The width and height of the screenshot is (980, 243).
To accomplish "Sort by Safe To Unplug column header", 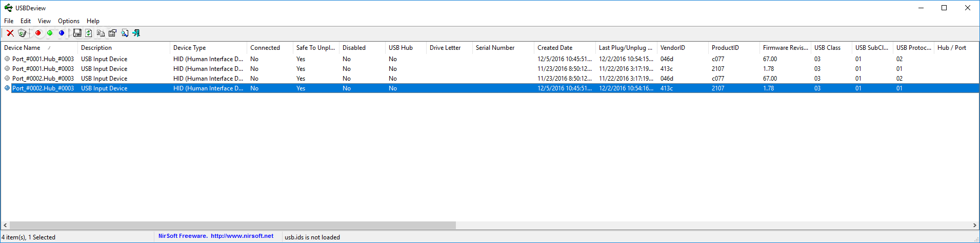I will tap(316, 48).
